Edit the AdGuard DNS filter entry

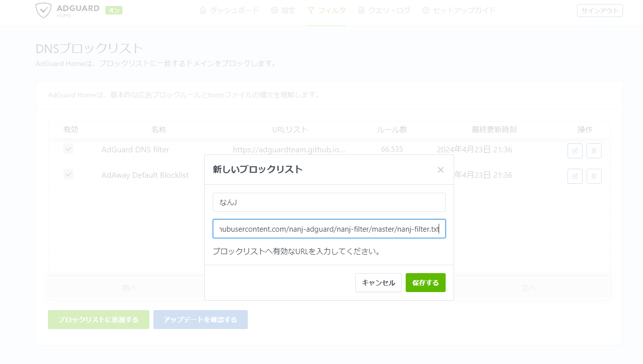[x=575, y=151]
